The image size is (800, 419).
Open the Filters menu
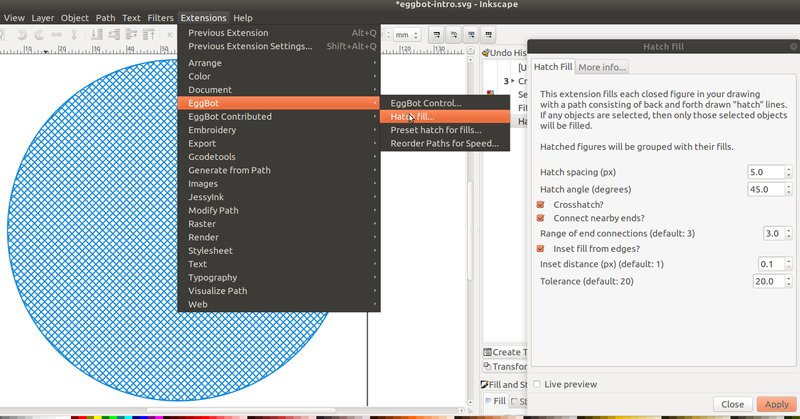(160, 18)
